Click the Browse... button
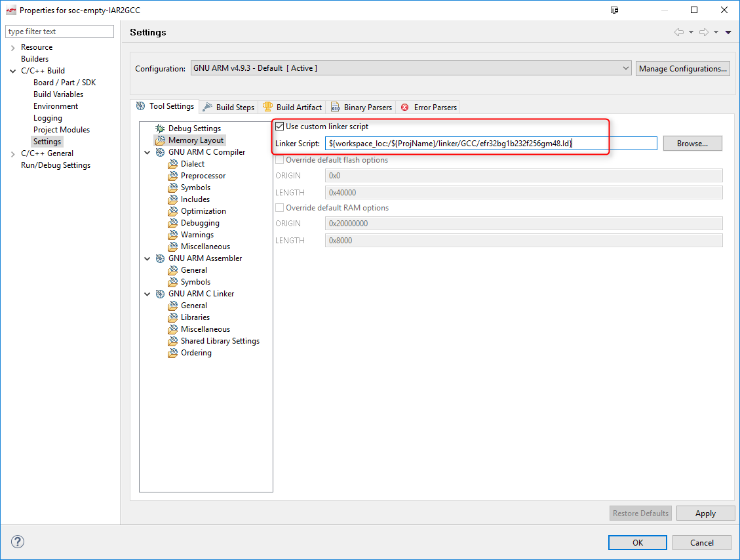 tap(692, 143)
